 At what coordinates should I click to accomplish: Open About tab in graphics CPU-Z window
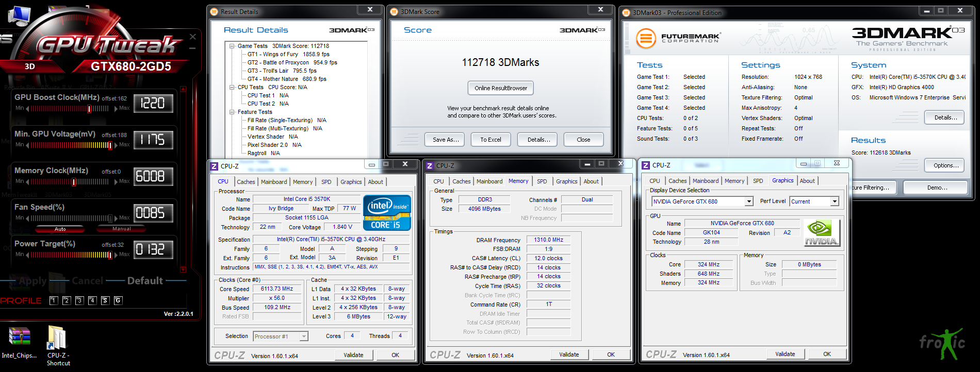coord(807,181)
